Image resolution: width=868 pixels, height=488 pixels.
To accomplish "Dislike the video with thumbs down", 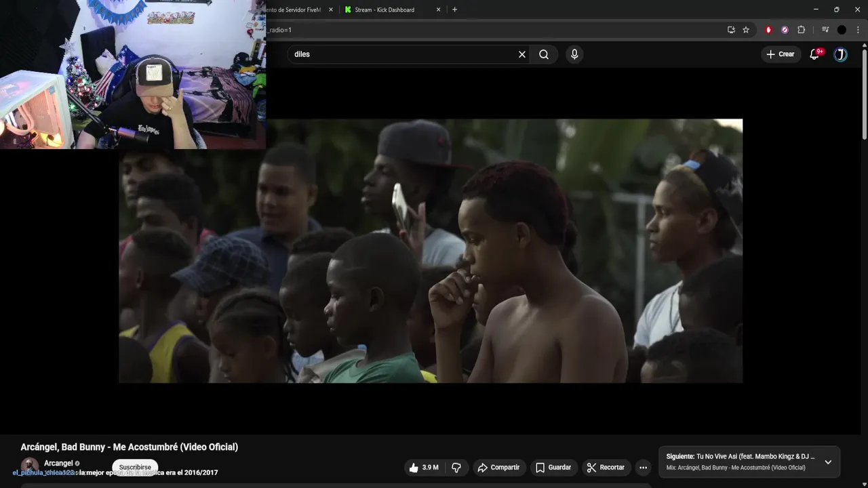I will pos(456,468).
